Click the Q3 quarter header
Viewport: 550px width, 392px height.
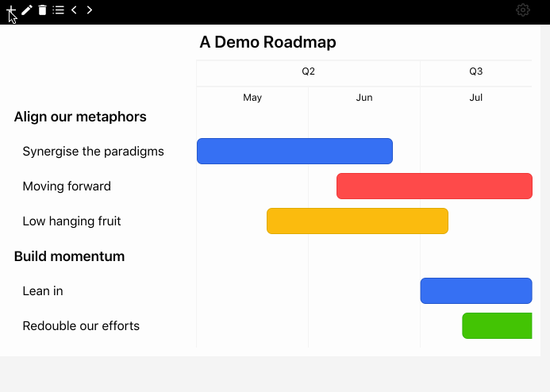click(476, 71)
